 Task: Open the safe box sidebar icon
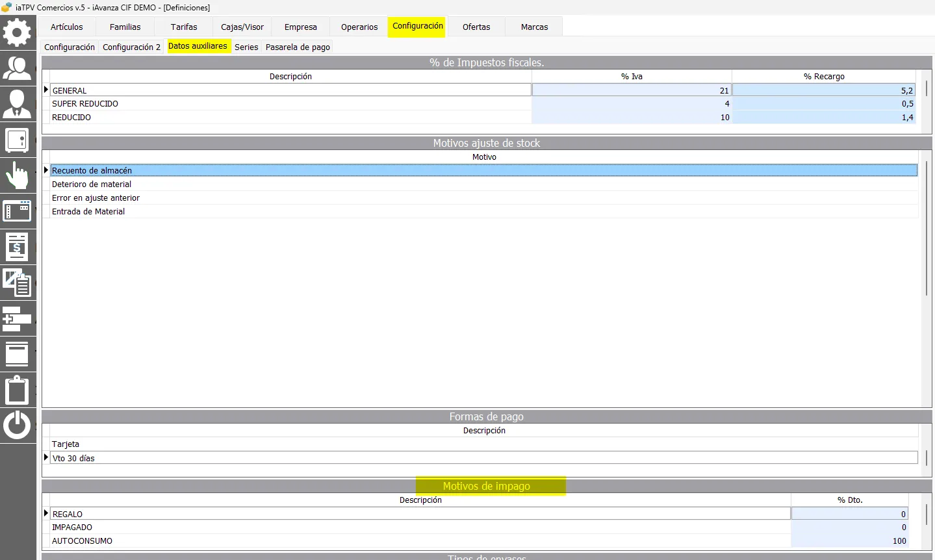[18, 140]
